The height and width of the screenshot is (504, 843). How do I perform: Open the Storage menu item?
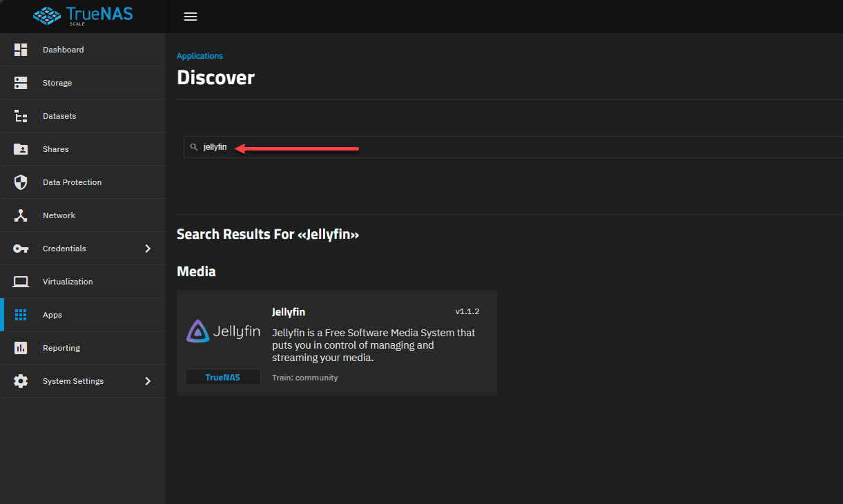point(83,83)
